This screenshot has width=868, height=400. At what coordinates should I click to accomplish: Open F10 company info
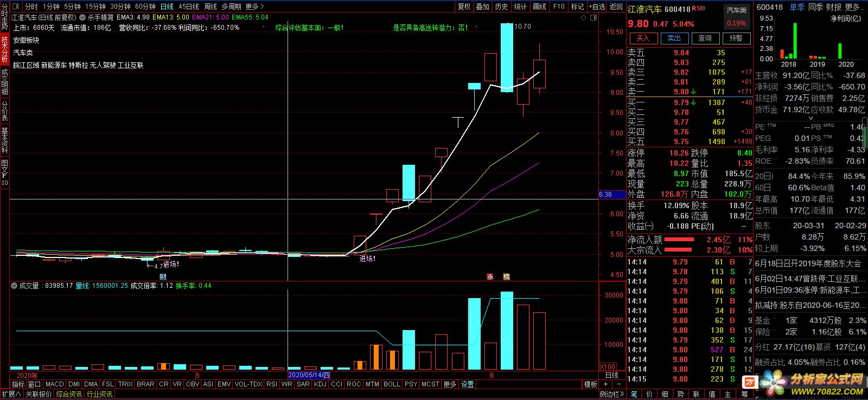559,7
